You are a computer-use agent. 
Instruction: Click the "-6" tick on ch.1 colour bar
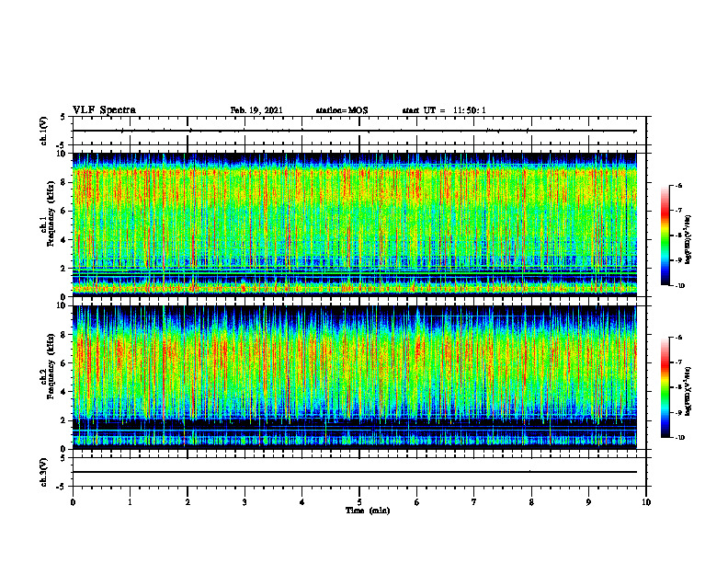[679, 186]
